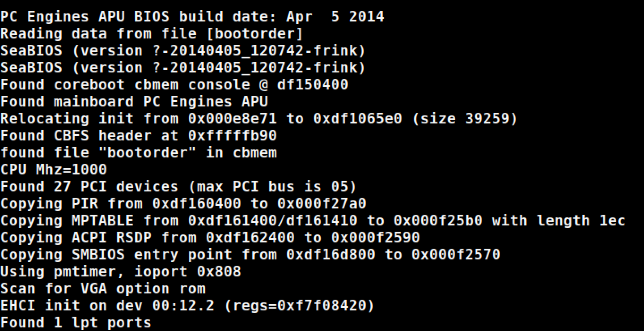Select the text 'Reading data from file [bootorder]'
Image resolution: width=644 pixels, height=331 pixels.
point(152,34)
